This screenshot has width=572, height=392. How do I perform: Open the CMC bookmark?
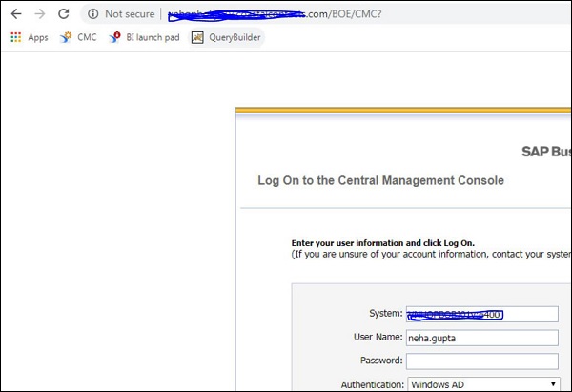78,38
